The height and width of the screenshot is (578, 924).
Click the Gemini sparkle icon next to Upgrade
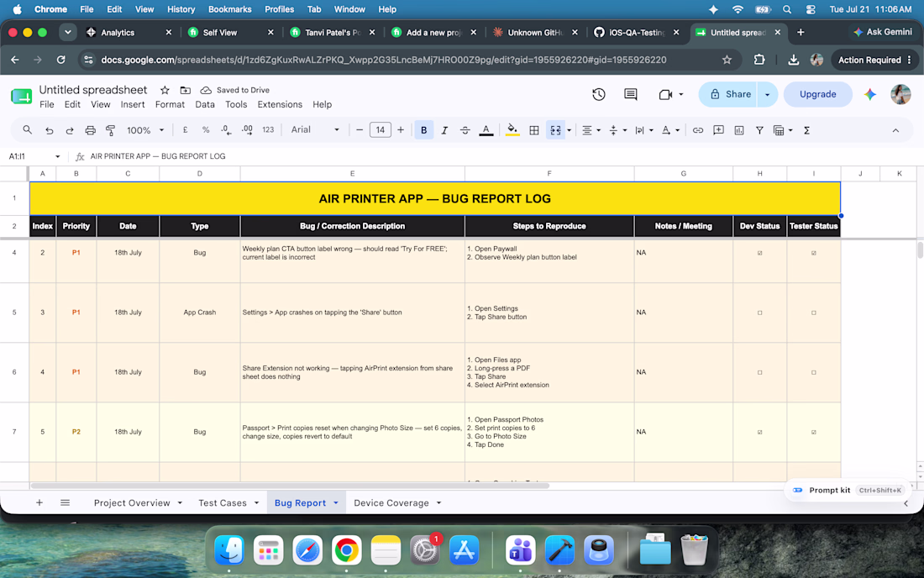(869, 94)
